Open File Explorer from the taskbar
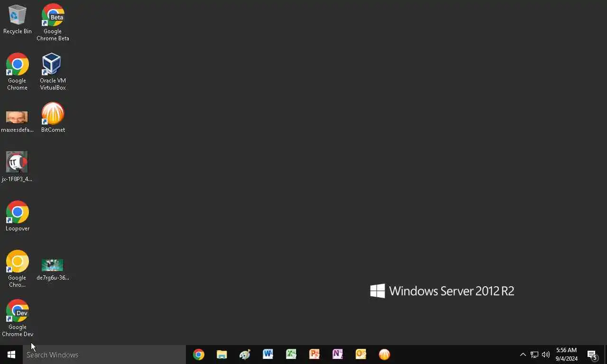 pos(222,355)
